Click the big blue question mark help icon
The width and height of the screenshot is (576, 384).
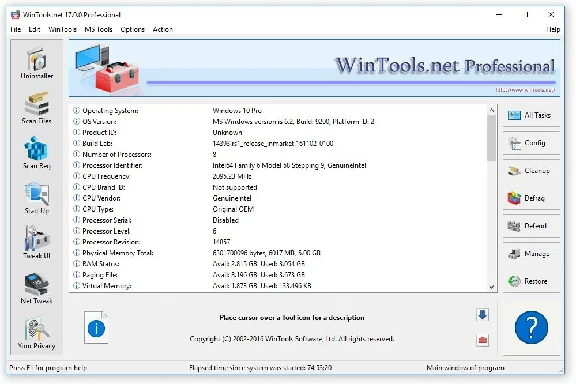(531, 327)
